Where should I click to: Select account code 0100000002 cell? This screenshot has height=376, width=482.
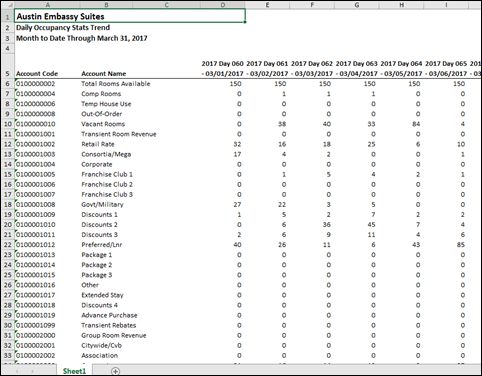(x=47, y=84)
